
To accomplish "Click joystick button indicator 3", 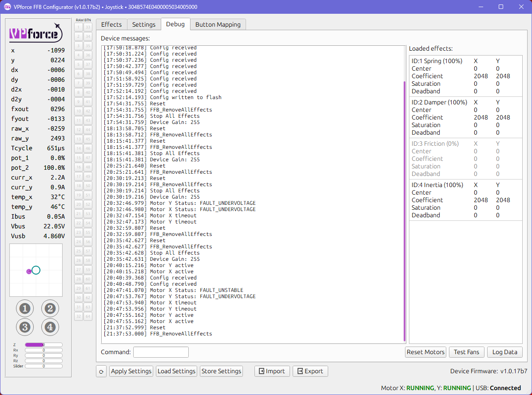I will tap(25, 327).
